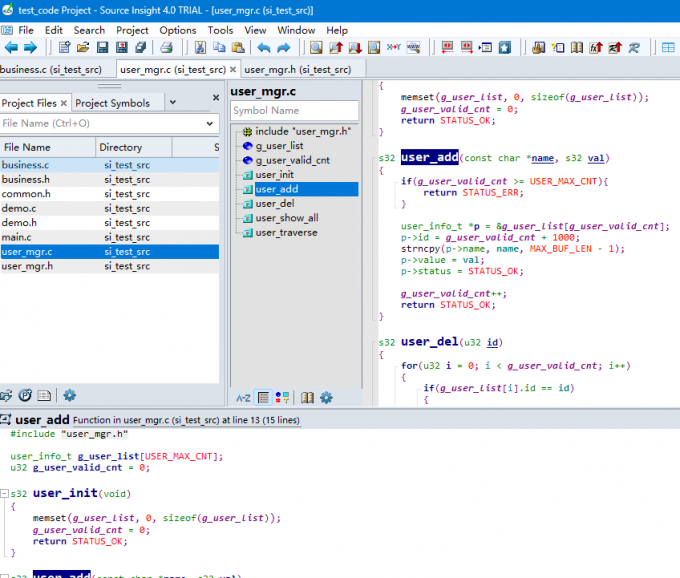Select user_traverse in symbol list
The width and height of the screenshot is (680, 578).
286,232
